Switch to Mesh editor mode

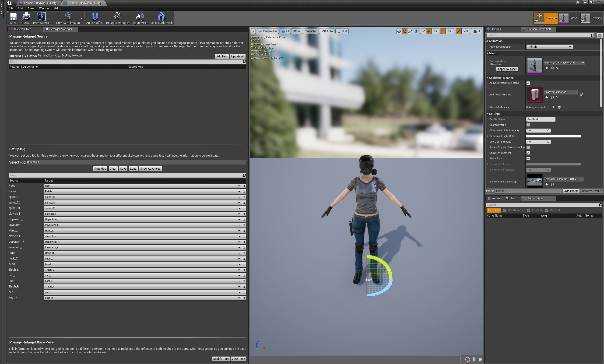[569, 18]
